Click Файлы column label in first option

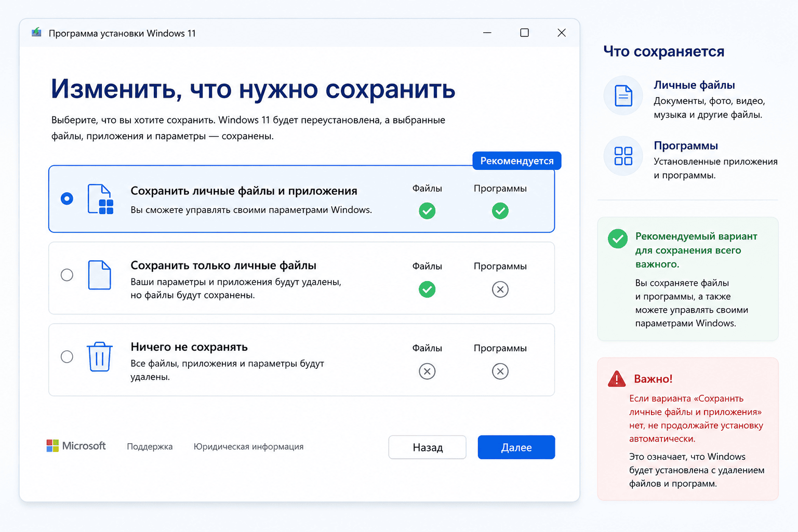click(427, 188)
